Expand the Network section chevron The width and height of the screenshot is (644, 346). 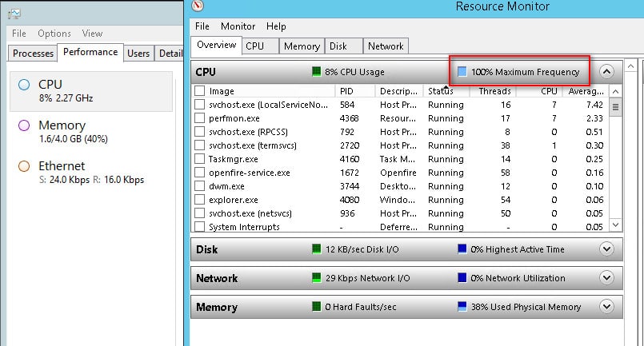606,278
